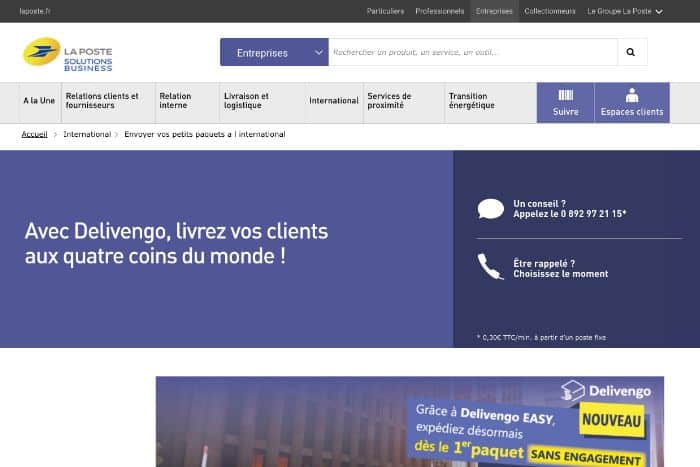Click the Accueil breadcrumb link
The width and height of the screenshot is (700, 467).
pos(34,134)
